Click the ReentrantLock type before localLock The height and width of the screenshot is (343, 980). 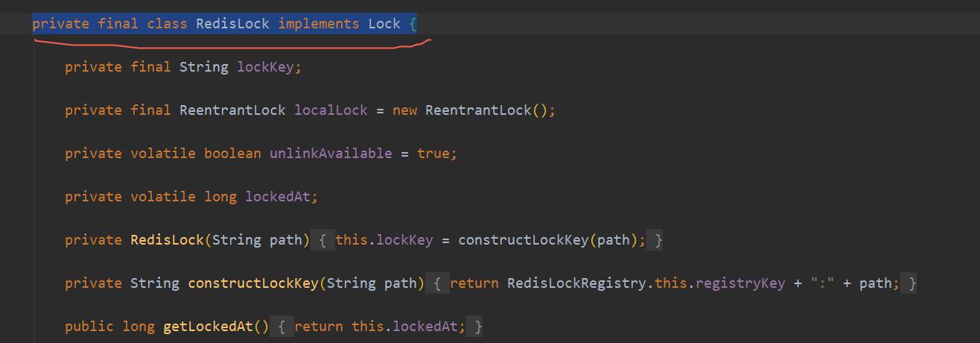232,110
